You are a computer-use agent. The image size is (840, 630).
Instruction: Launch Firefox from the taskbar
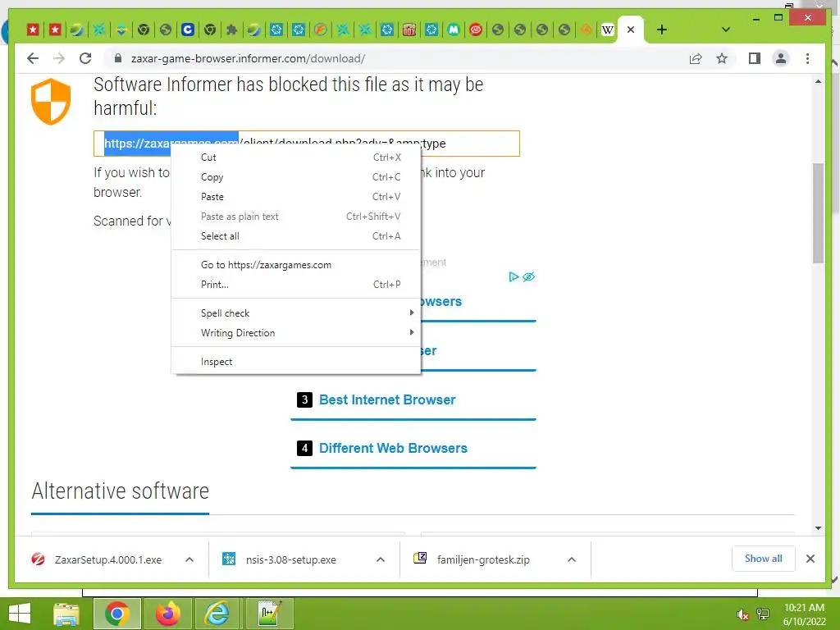(167, 614)
